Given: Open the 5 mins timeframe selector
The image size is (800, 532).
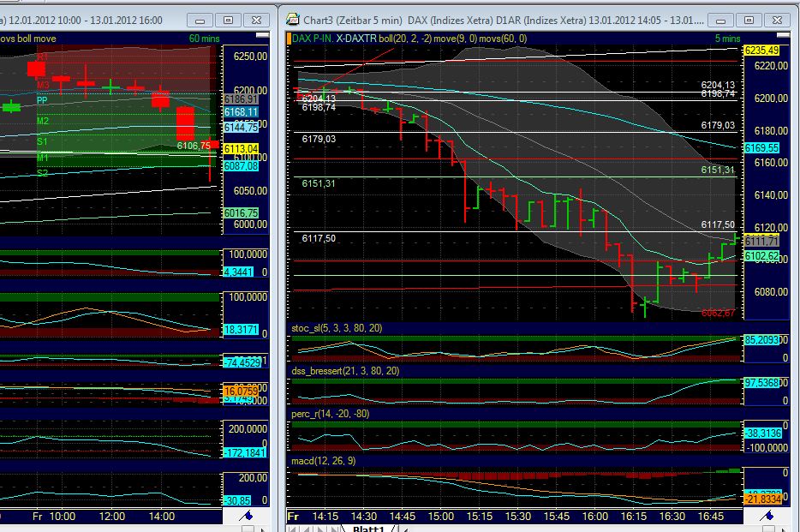Looking at the screenshot, I should click(x=726, y=38).
